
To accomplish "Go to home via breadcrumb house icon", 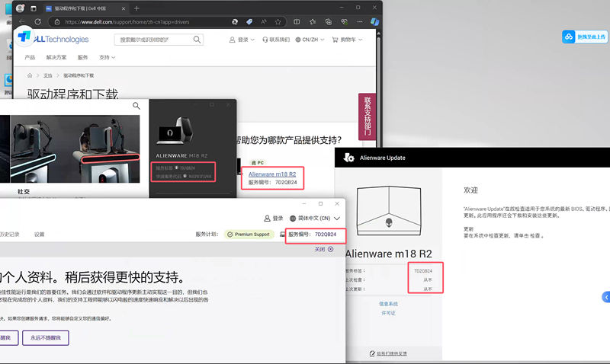I will coord(30,75).
